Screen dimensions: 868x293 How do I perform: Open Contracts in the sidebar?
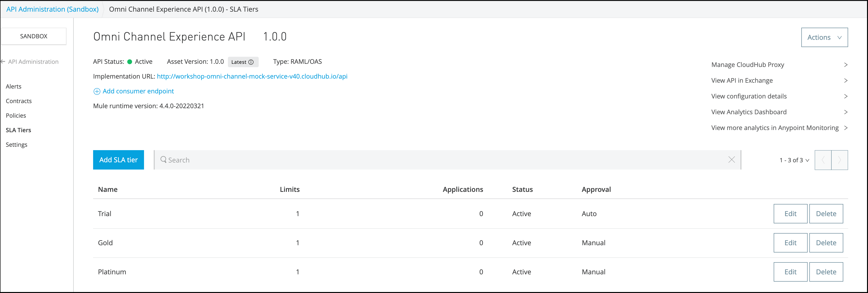click(18, 101)
